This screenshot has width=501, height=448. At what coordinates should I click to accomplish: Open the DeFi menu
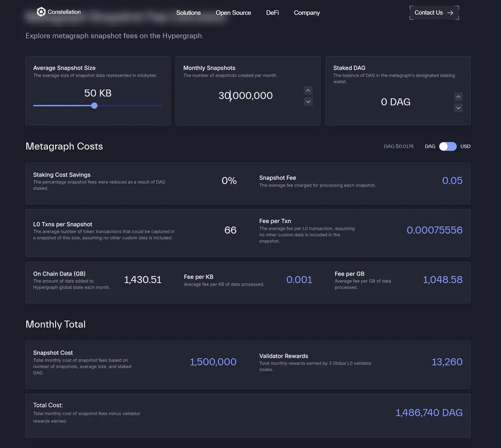click(272, 13)
